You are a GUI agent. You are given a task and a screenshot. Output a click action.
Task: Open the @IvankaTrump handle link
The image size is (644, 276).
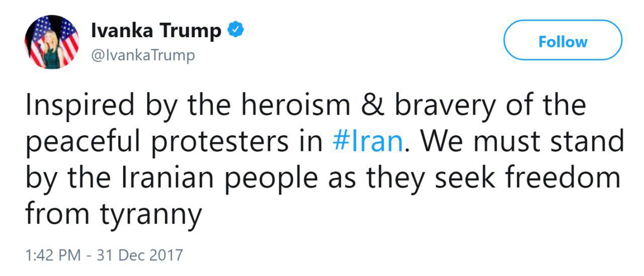(x=142, y=54)
